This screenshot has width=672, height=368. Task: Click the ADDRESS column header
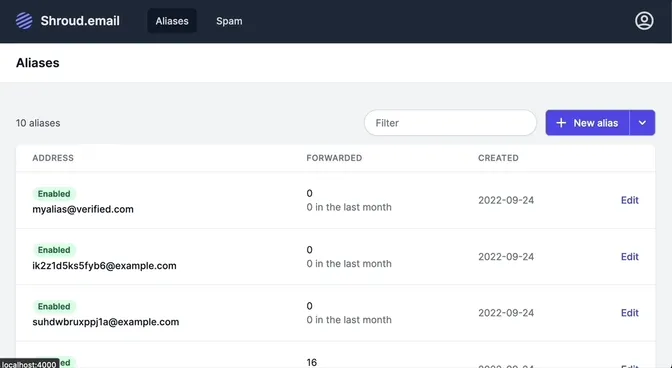53,158
